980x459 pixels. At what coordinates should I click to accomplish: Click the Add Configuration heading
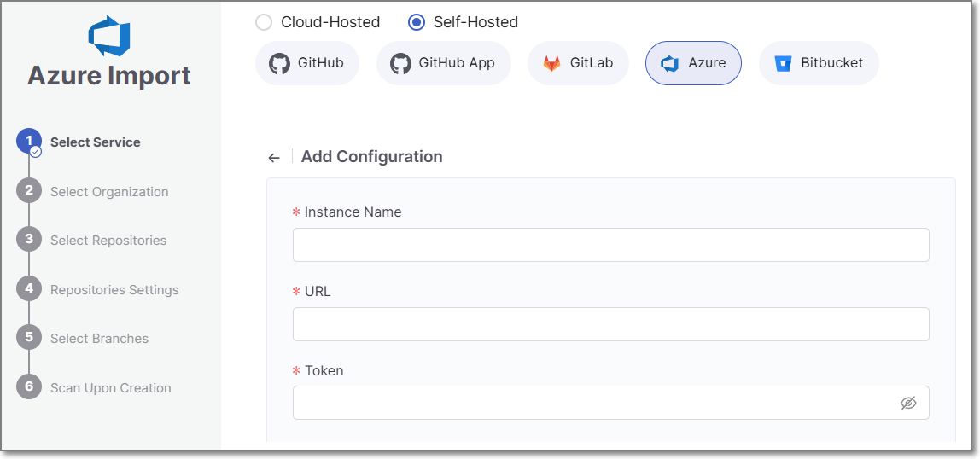click(371, 157)
